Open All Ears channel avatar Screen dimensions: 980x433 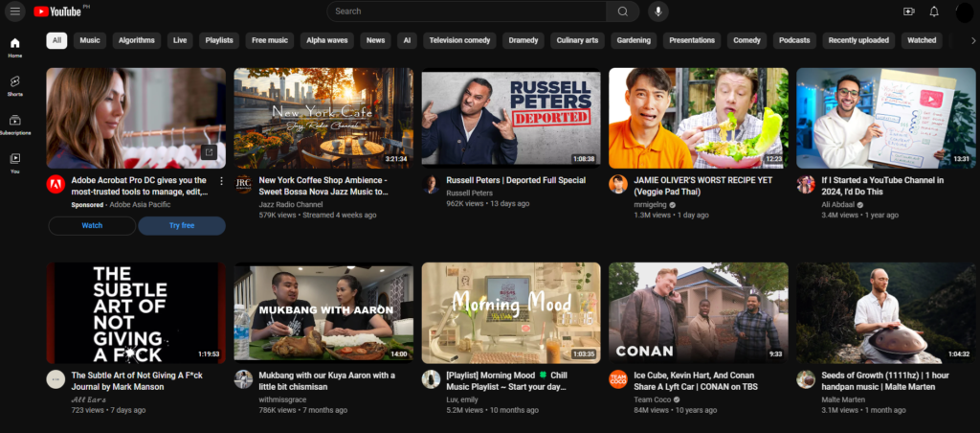[56, 379]
